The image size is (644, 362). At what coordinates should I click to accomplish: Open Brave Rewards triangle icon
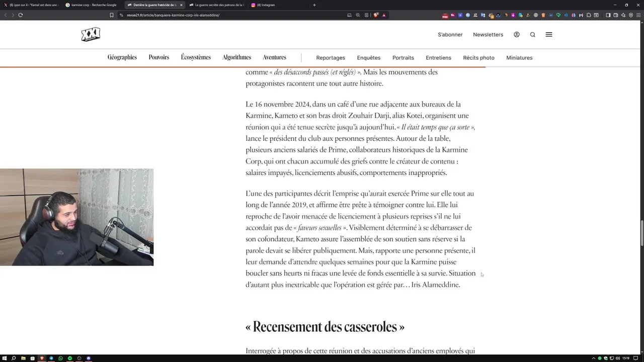point(384,15)
